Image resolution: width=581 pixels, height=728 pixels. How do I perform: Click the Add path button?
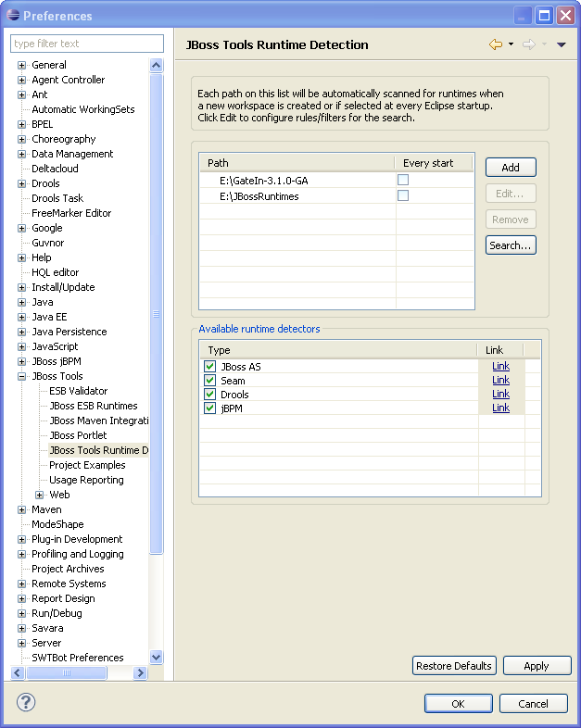[x=511, y=168]
